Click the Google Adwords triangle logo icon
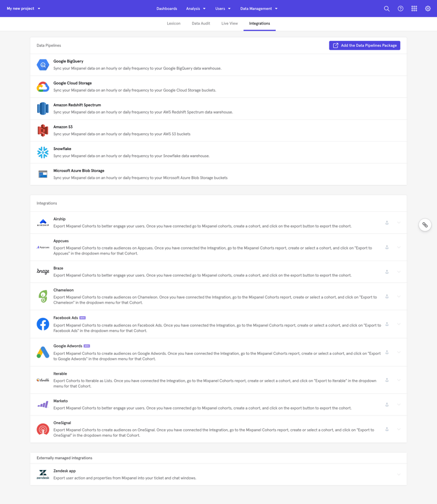Viewport: 437px width, 504px height. point(43,351)
